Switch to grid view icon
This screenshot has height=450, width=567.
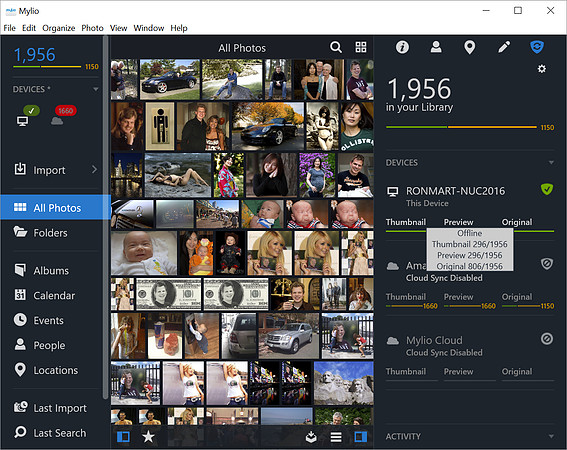click(x=361, y=47)
